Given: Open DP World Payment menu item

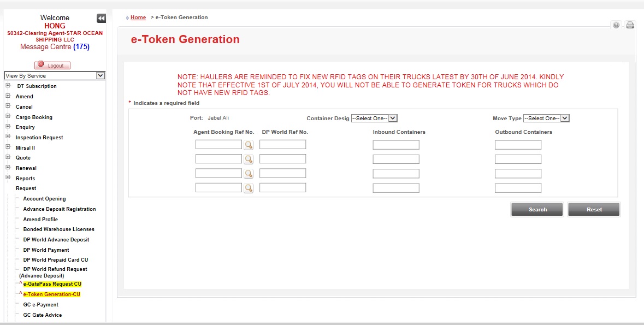Looking at the screenshot, I should coord(46,250).
